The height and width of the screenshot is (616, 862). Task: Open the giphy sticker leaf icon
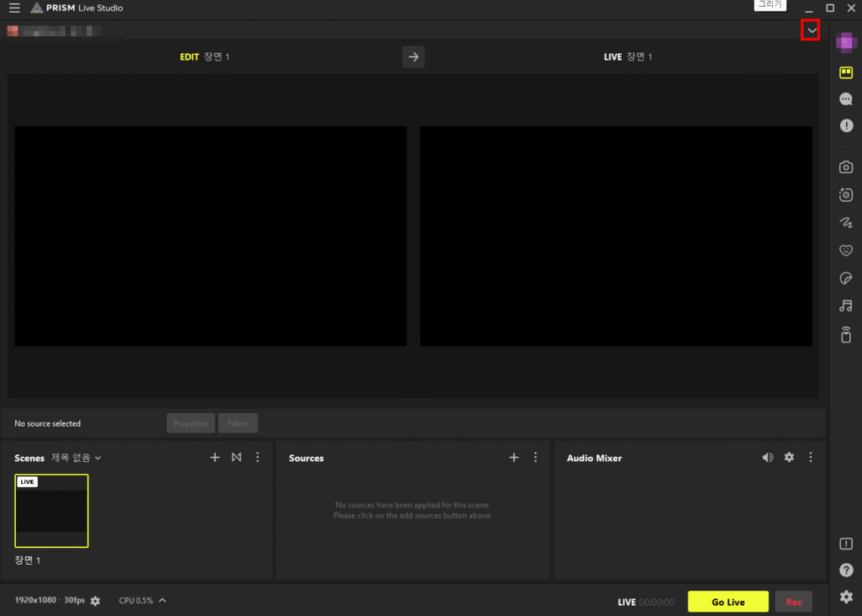point(846,278)
